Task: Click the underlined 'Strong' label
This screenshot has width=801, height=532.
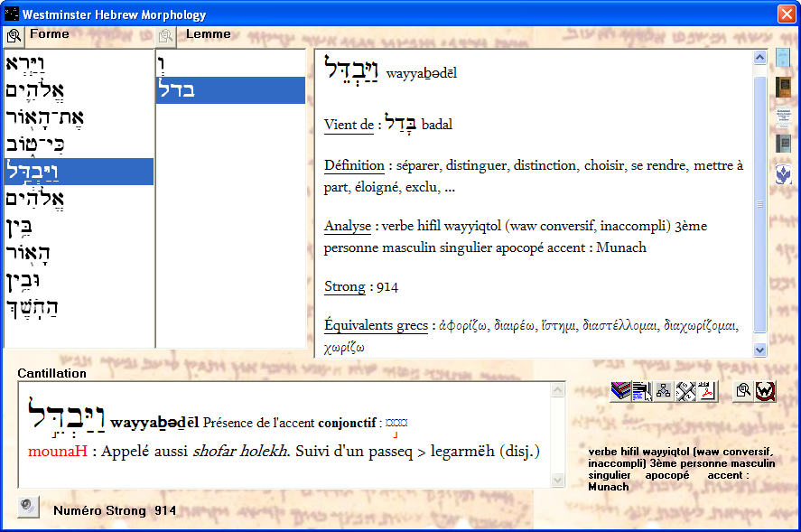Action: [345, 286]
